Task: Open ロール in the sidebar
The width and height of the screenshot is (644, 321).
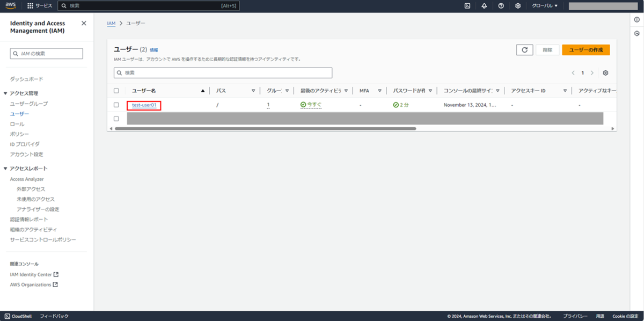Action: tap(17, 124)
